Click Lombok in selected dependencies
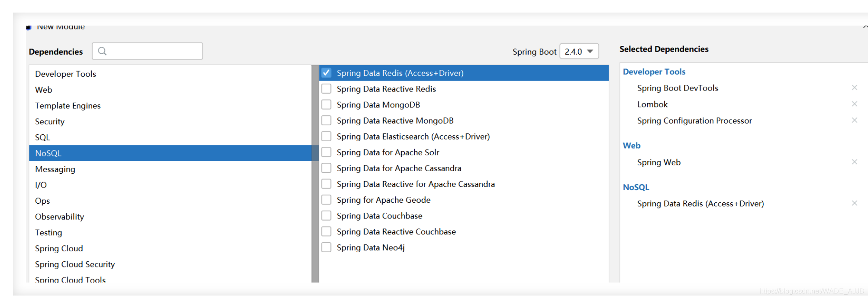The image size is (868, 299). pos(652,104)
